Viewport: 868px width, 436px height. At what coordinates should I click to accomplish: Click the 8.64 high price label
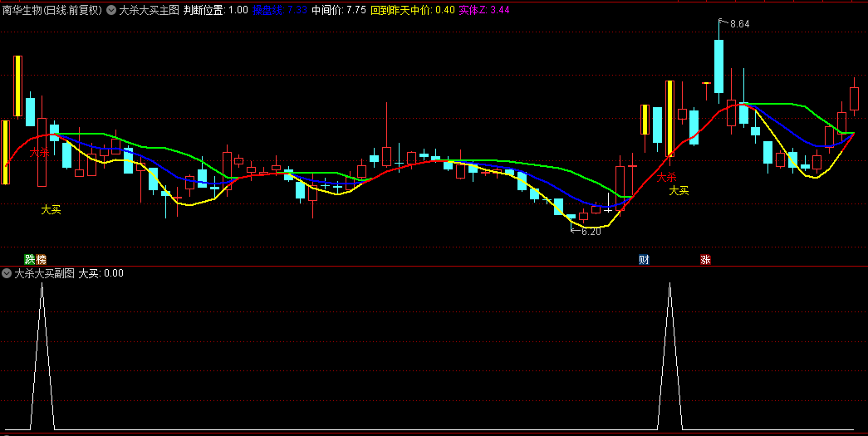(739, 24)
